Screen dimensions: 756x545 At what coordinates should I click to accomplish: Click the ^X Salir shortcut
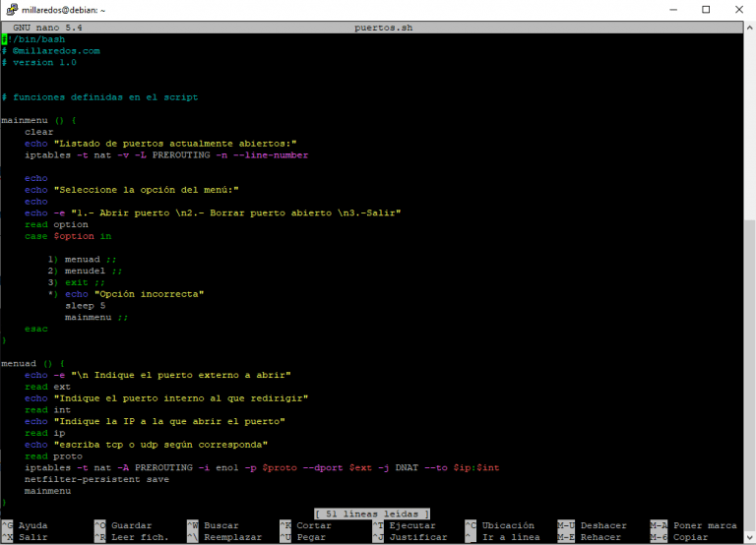pos(25,537)
